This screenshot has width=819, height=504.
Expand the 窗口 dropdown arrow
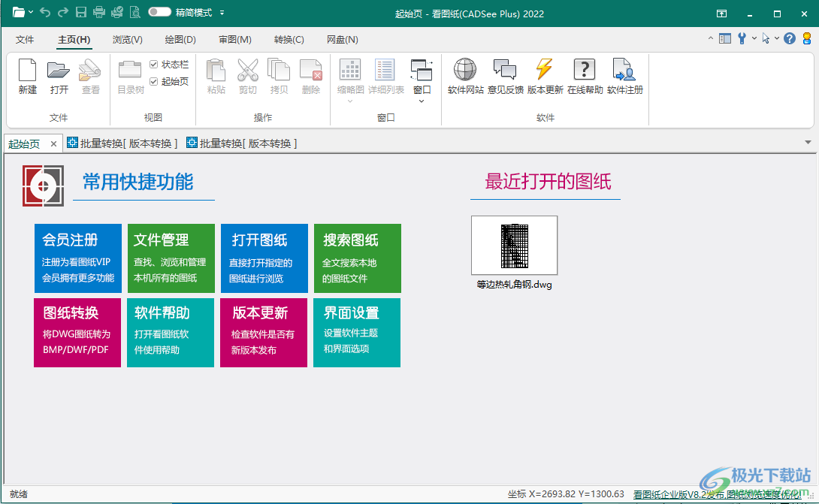[422, 101]
